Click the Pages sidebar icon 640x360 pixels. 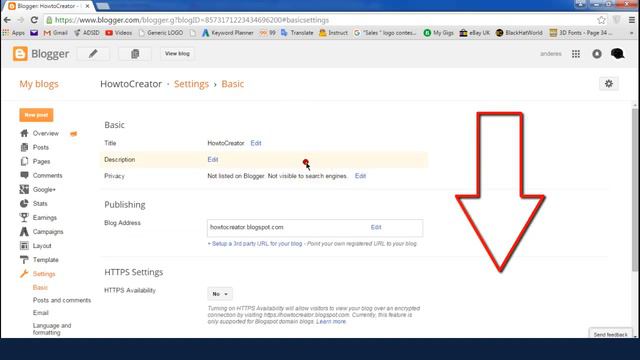24,161
